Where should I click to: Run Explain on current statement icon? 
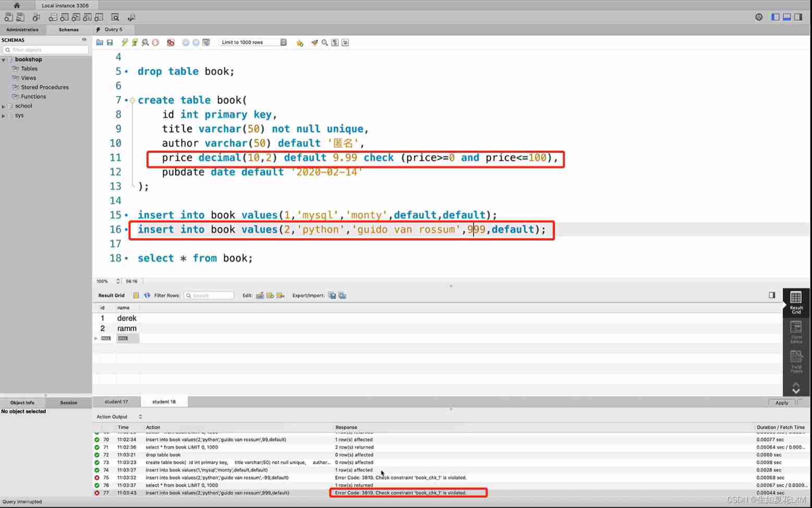pyautogui.click(x=145, y=42)
